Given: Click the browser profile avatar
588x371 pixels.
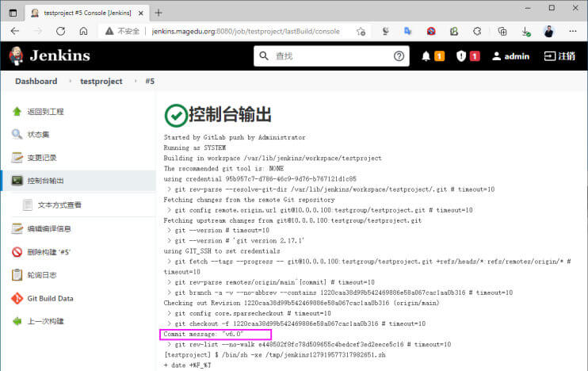Looking at the screenshot, I should pyautogui.click(x=549, y=32).
